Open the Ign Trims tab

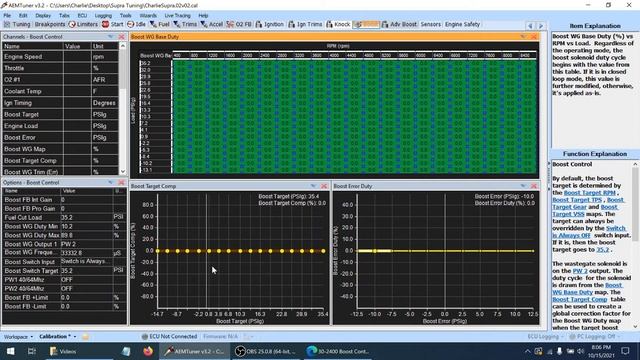click(305, 24)
